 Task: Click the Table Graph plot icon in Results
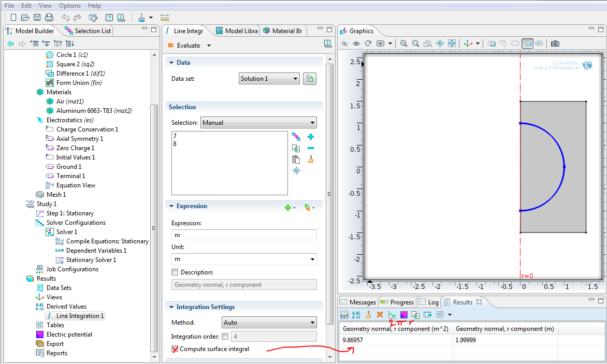pos(392,314)
